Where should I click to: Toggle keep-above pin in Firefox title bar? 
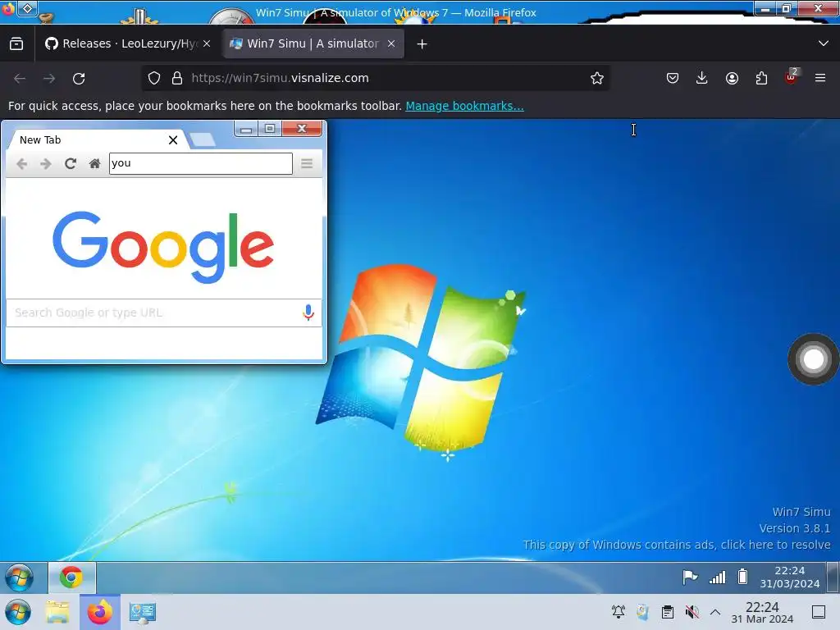(x=27, y=7)
